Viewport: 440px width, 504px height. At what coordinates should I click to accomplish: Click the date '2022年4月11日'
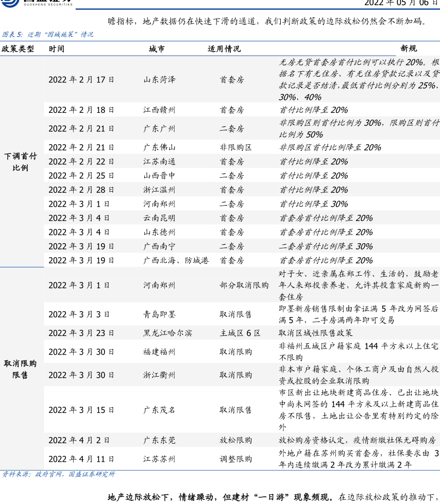(x=81, y=459)
